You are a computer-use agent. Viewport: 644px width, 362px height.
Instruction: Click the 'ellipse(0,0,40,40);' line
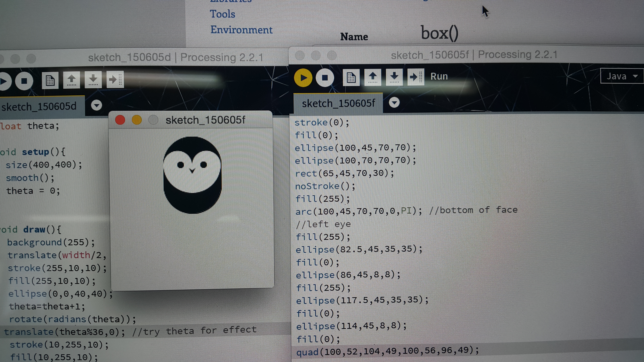(x=60, y=294)
